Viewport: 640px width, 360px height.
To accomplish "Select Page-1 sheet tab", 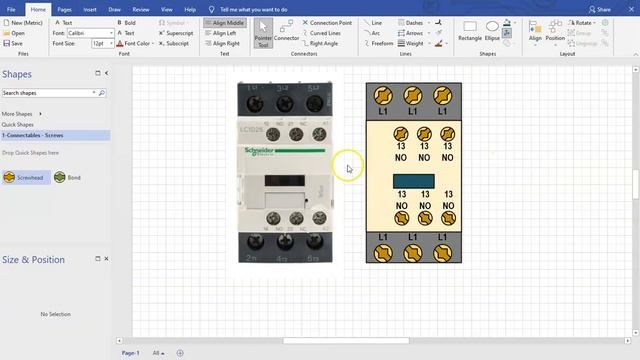I will [x=130, y=353].
